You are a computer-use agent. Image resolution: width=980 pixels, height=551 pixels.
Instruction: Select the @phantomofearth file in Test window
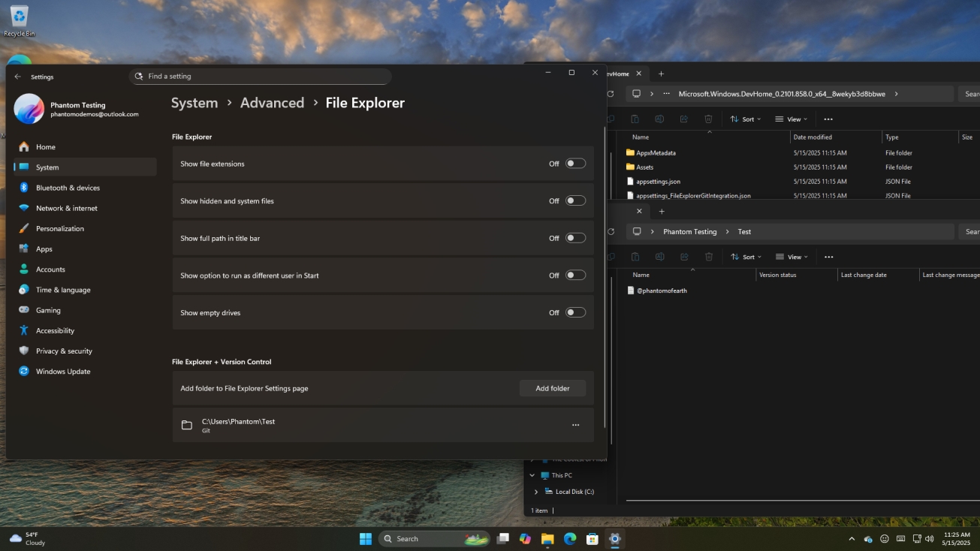[x=661, y=291]
